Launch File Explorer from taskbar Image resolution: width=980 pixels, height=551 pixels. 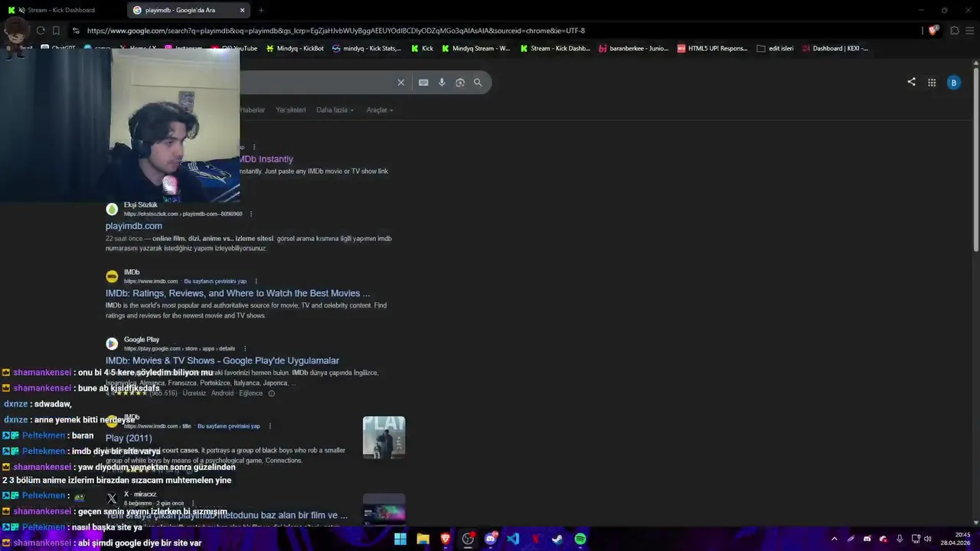click(x=423, y=539)
